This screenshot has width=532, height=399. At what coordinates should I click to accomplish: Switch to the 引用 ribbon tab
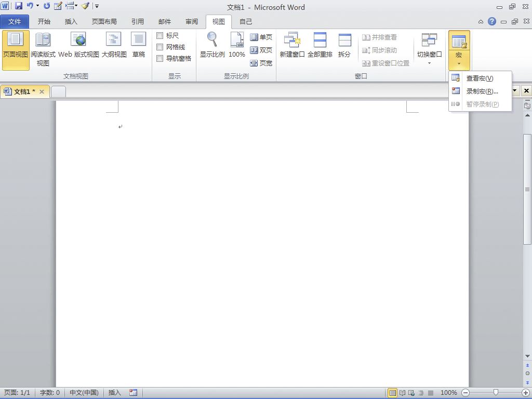137,22
